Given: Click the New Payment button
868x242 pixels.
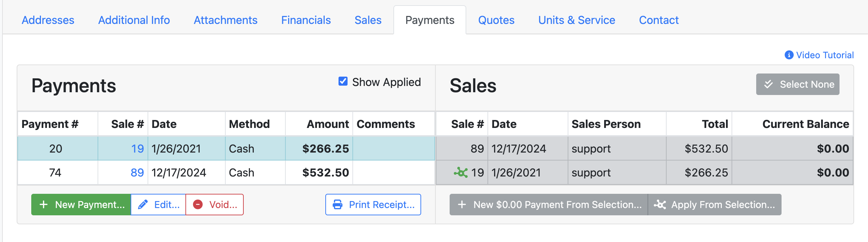Looking at the screenshot, I should tap(81, 205).
